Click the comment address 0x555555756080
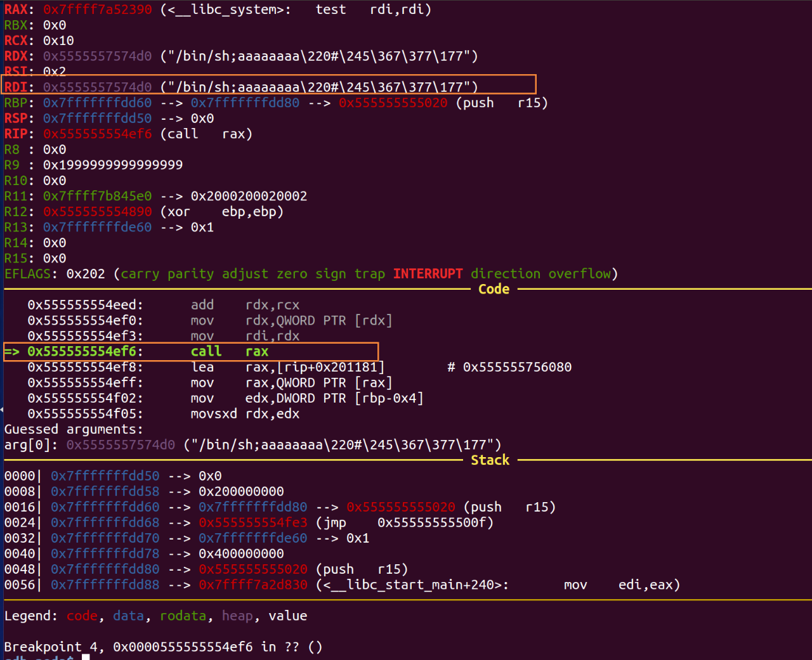Image resolution: width=812 pixels, height=660 pixels. (517, 367)
